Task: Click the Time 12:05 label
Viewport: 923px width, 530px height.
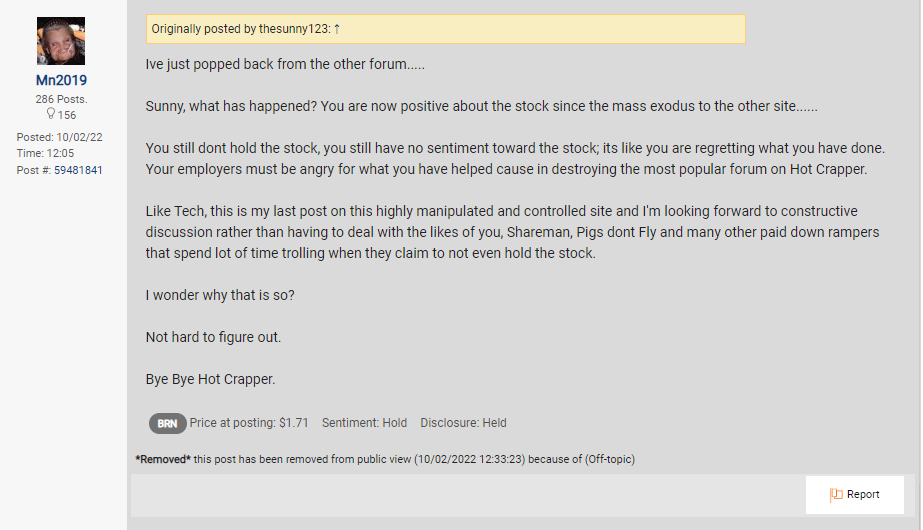Action: (x=46, y=154)
